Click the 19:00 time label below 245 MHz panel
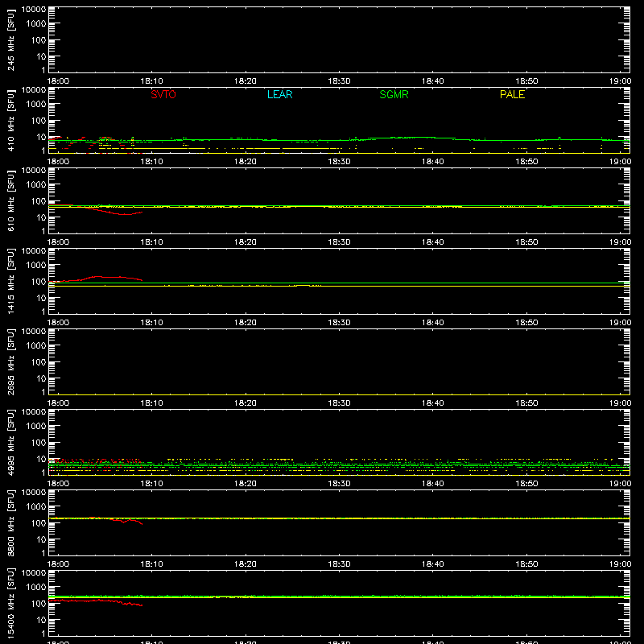This screenshot has height=644, width=644. click(620, 81)
